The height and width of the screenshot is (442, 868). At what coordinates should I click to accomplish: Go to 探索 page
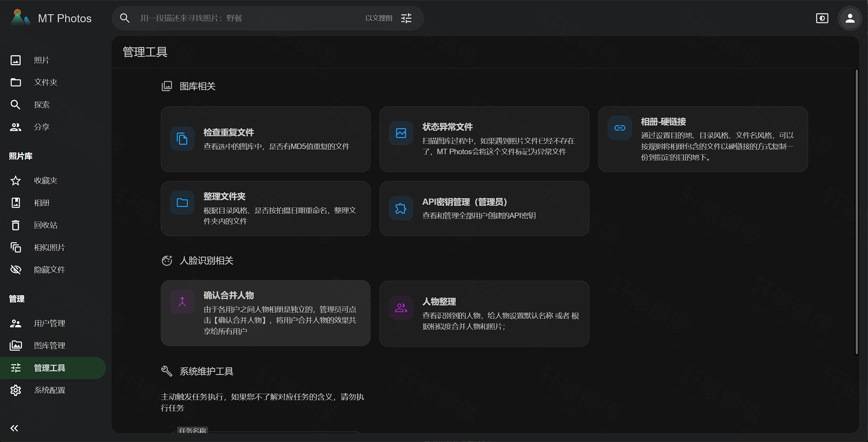[x=53, y=105]
